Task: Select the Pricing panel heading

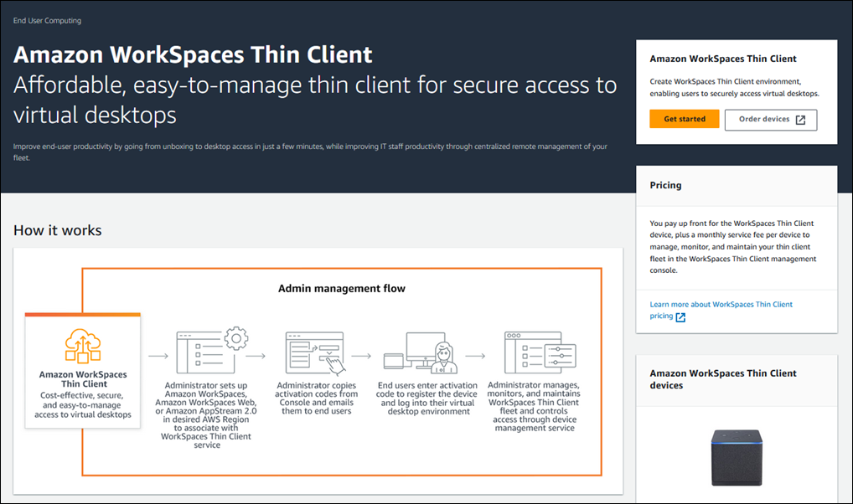Action: (x=664, y=185)
